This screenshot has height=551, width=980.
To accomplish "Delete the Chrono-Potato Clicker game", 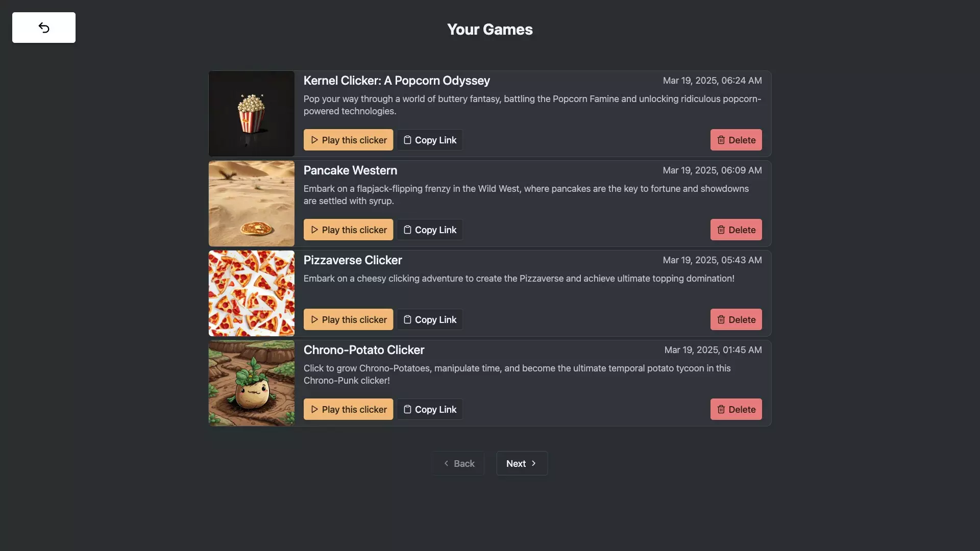I will coord(736,409).
